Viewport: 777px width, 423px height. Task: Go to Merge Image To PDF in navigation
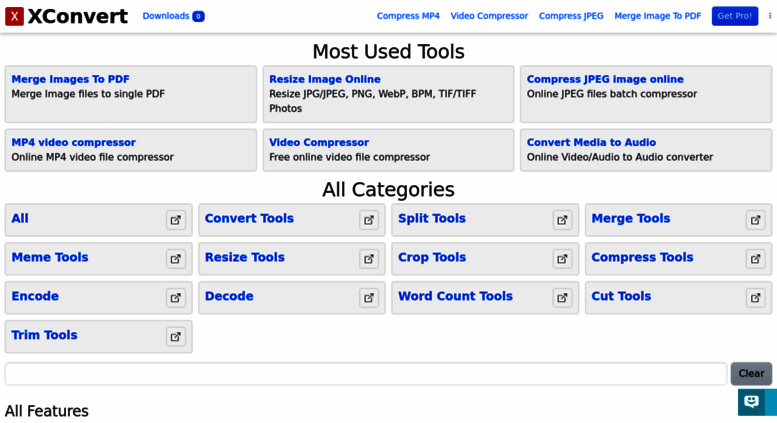tap(658, 16)
